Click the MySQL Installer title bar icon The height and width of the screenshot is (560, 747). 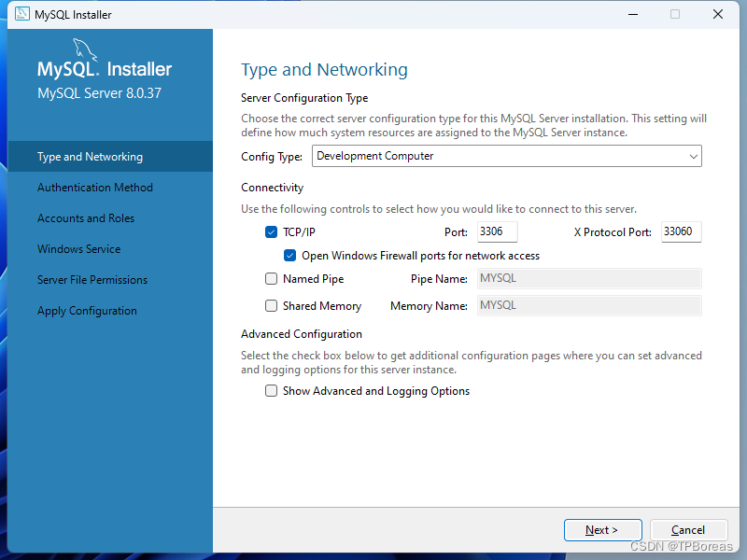coord(21,14)
